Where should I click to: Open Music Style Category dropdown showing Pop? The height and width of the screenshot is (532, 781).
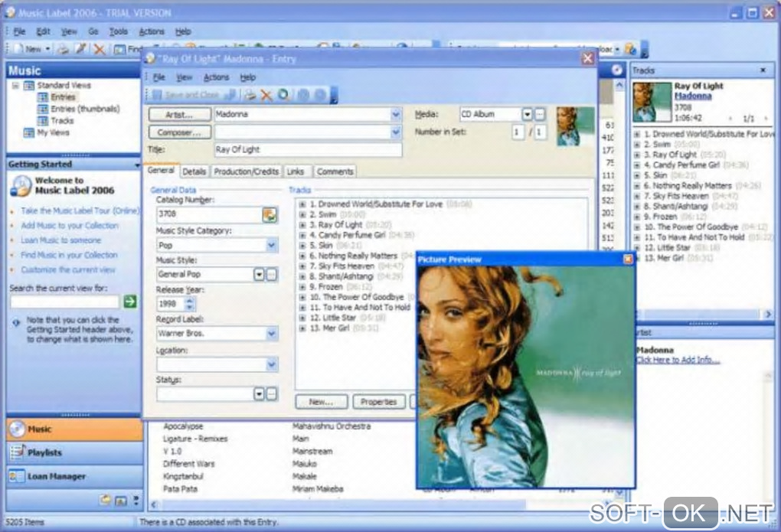pos(272,245)
